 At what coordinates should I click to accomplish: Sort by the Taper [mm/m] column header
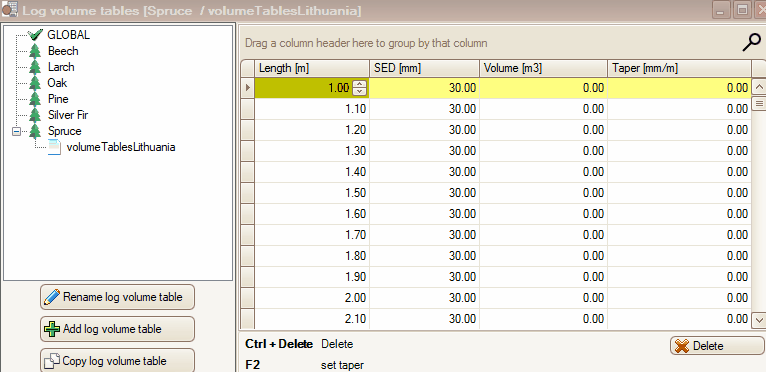point(680,68)
